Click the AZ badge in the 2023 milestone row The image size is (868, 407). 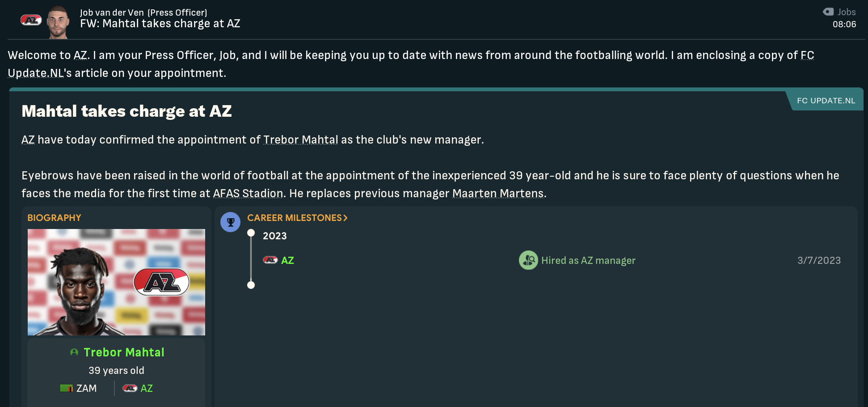270,260
